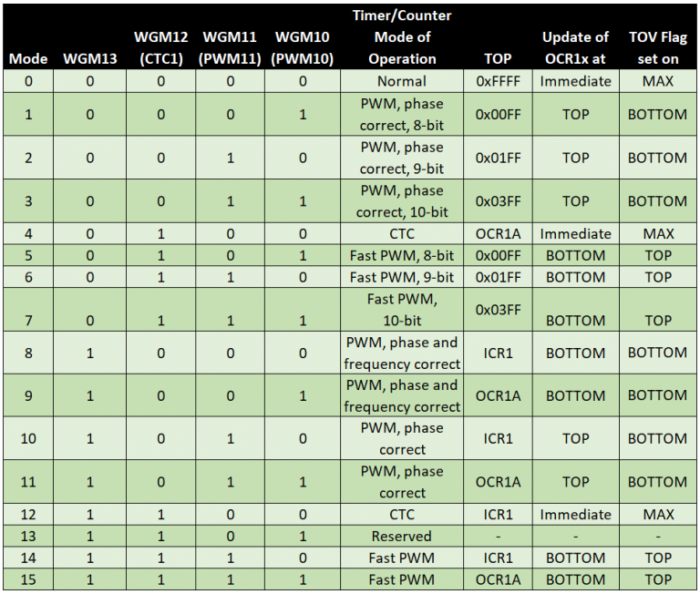Click the 0xFFFF TOP value cell

[499, 81]
